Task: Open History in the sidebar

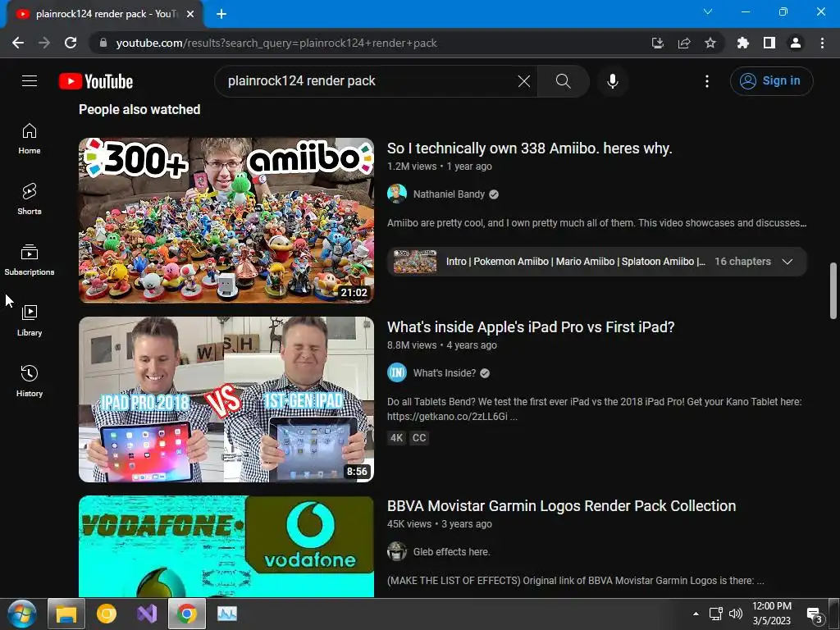Action: coord(30,381)
